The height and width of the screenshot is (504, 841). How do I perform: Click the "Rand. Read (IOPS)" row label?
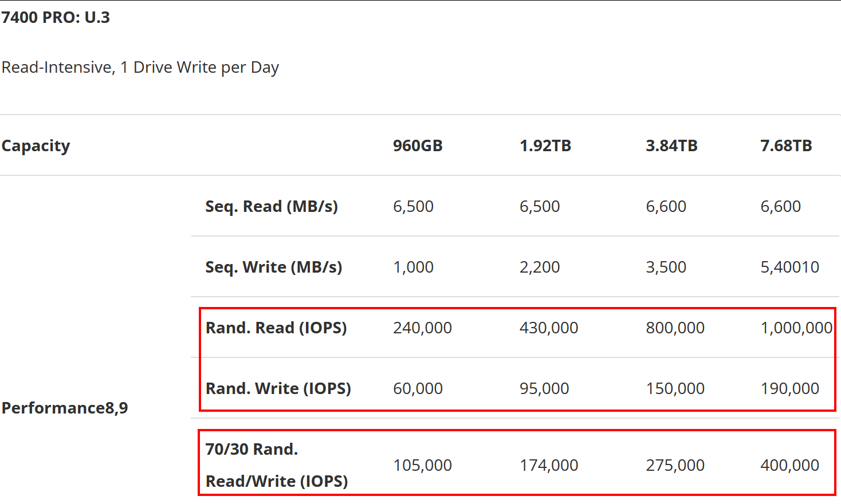point(276,328)
